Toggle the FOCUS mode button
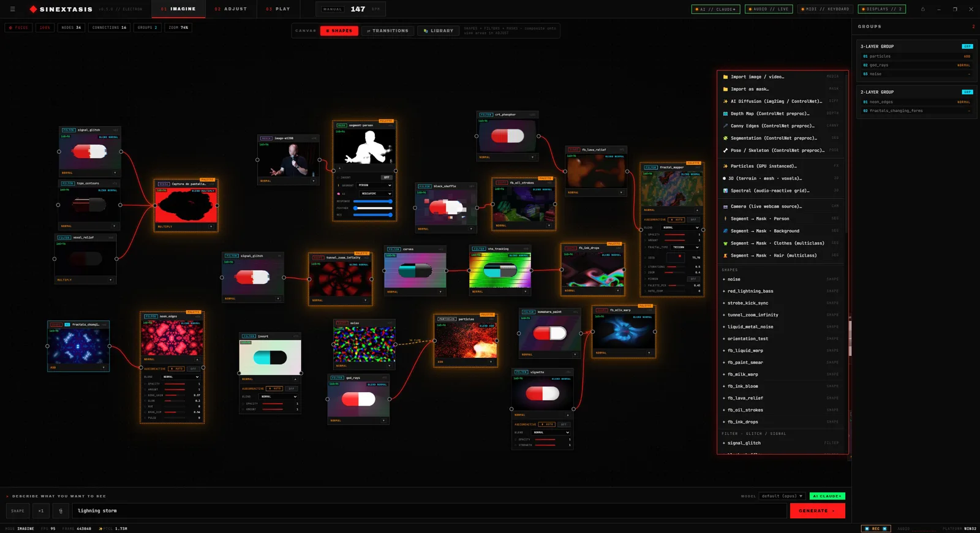980x533 pixels. pyautogui.click(x=19, y=28)
